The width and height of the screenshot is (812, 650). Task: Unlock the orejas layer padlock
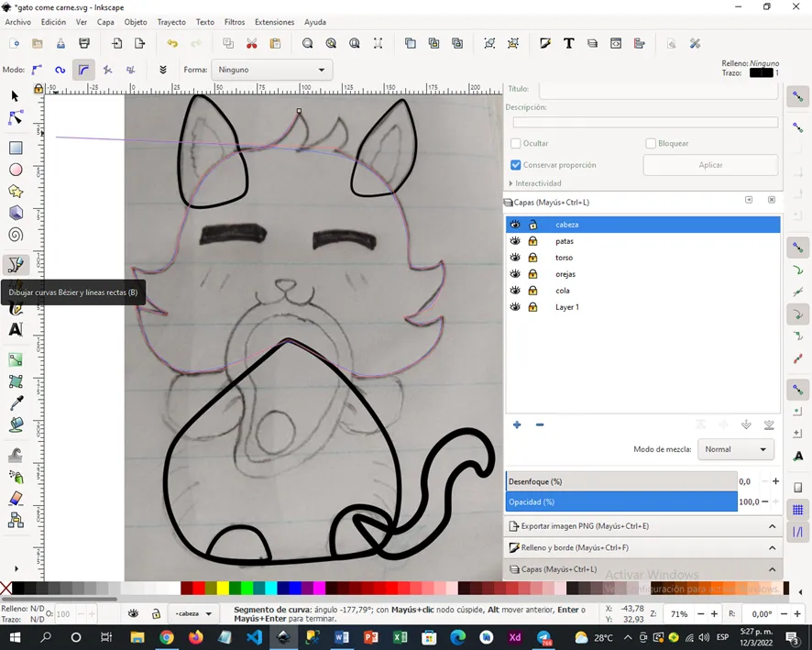[x=532, y=274]
